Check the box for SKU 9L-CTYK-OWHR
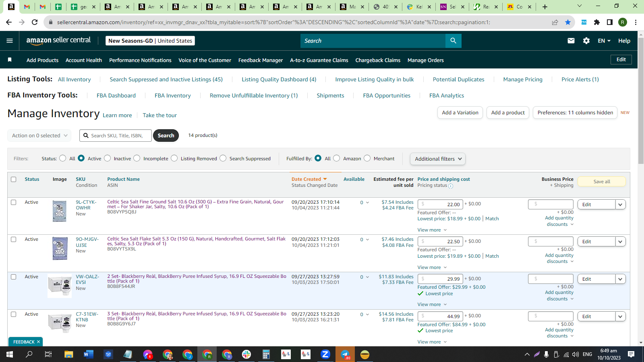Screen dimensions: 644x362 [14, 202]
